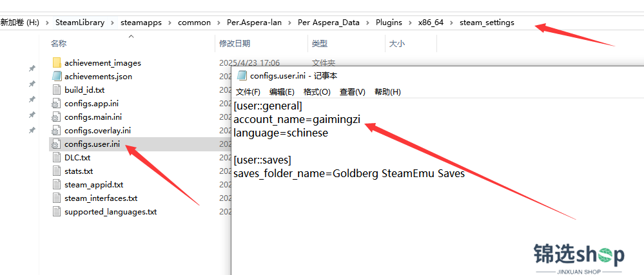This screenshot has width=644, height=275.
Task: Navigate to Per Aspera_Data breadcrumb
Action: 329,23
